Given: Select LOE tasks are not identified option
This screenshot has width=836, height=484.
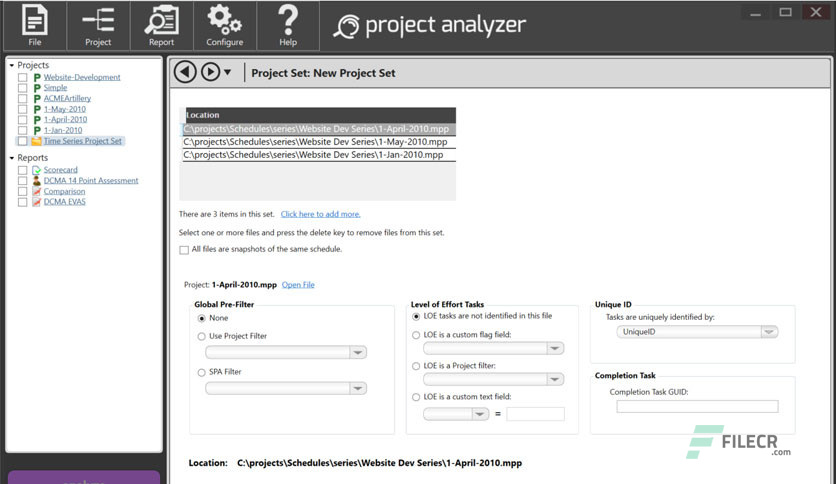Looking at the screenshot, I should click(416, 316).
